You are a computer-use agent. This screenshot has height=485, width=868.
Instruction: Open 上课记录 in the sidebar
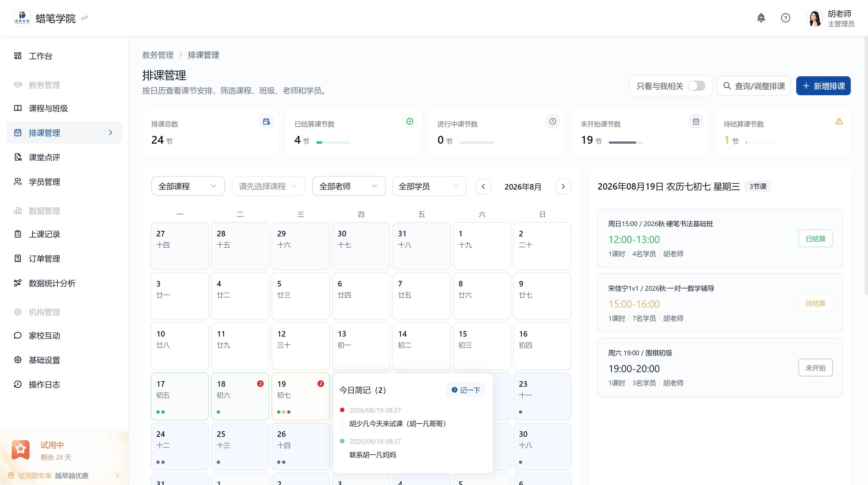[64, 234]
